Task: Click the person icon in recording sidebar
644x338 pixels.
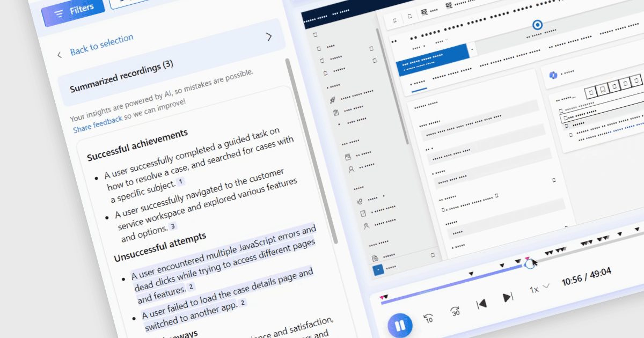Action: tap(352, 169)
